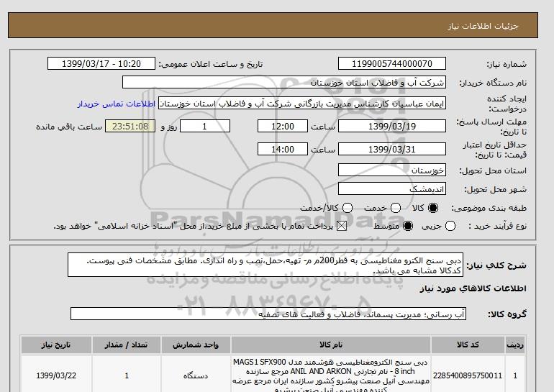This screenshot has width=554, height=392.
Task: Click the remaining time countdown 23:51:08
Action: pos(130,126)
